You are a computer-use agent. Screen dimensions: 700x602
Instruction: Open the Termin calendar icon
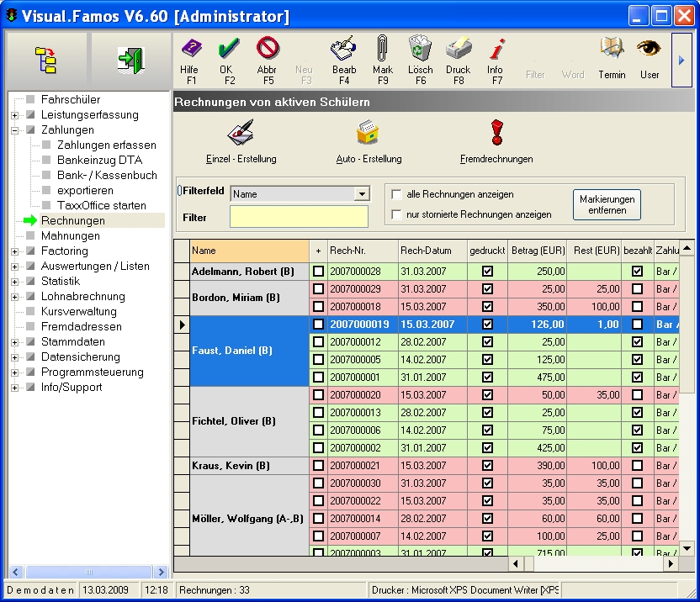(612, 49)
